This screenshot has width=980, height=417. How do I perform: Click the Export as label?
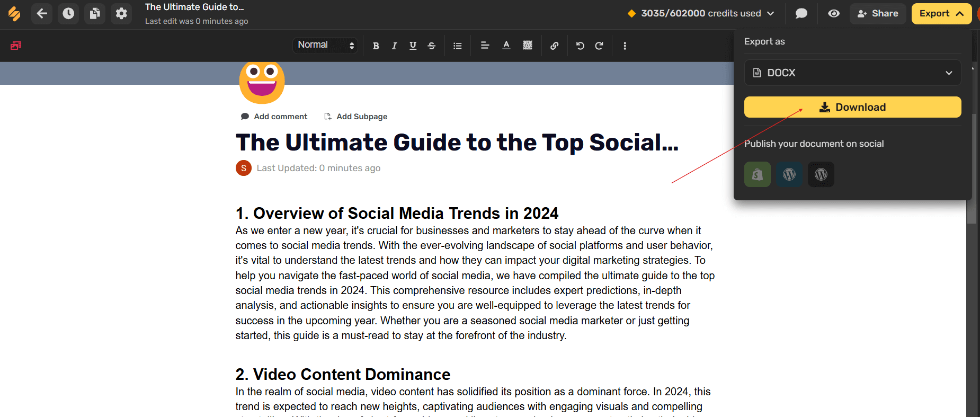coord(764,41)
